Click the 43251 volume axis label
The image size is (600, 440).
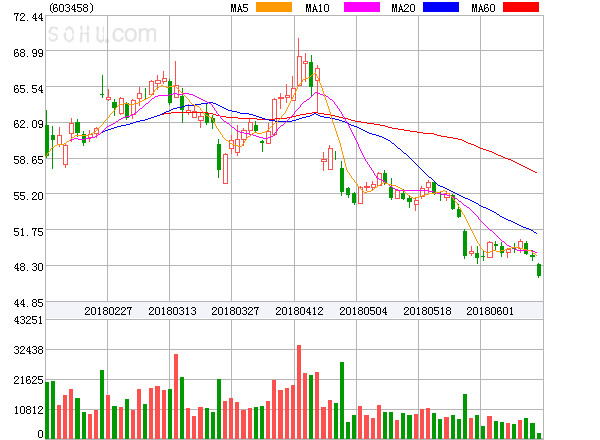tap(28, 320)
